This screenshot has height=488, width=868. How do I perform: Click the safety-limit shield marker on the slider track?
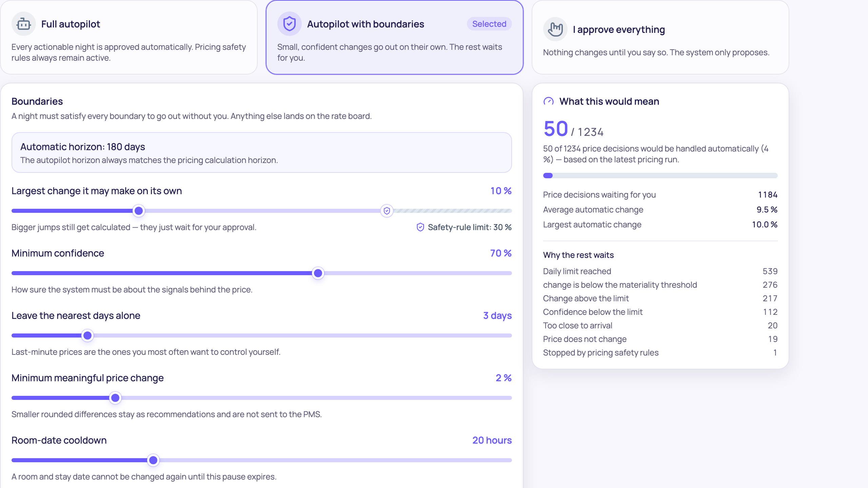[x=387, y=211]
